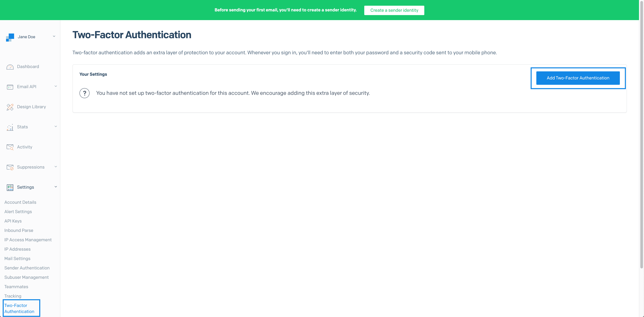Viewport: 644px width, 317px height.
Task: Click the question mark help icon
Action: [85, 93]
